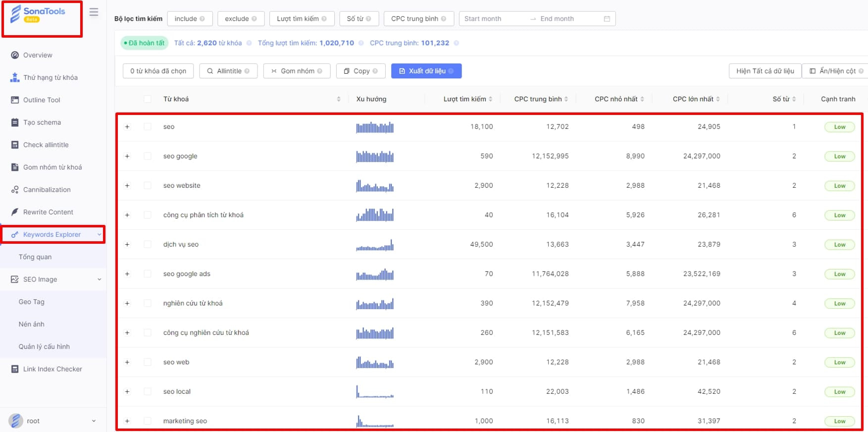
Task: Open the include filter
Action: 190,19
